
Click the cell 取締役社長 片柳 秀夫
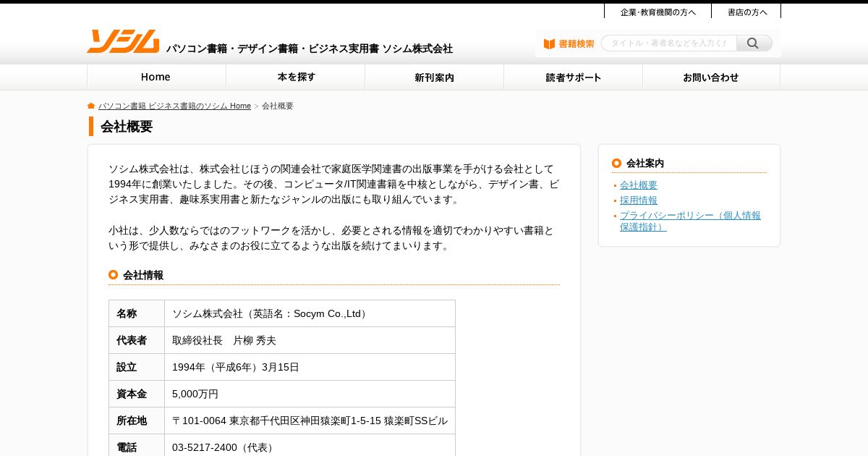(x=310, y=340)
